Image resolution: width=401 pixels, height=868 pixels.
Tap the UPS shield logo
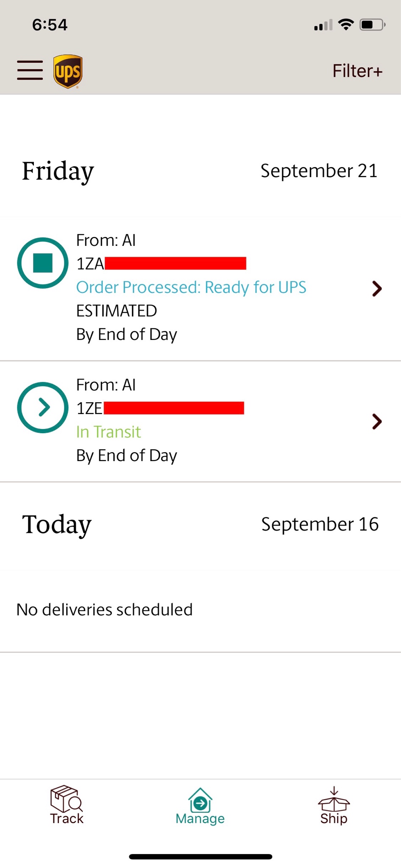pyautogui.click(x=68, y=71)
